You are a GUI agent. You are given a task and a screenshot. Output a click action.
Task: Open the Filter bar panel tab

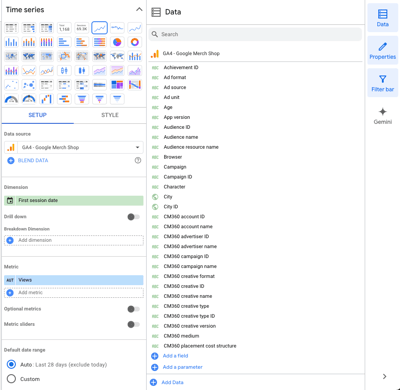[x=383, y=83]
